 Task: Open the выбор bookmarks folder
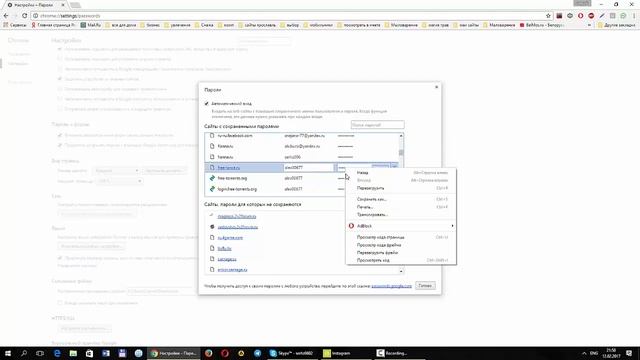[289, 25]
